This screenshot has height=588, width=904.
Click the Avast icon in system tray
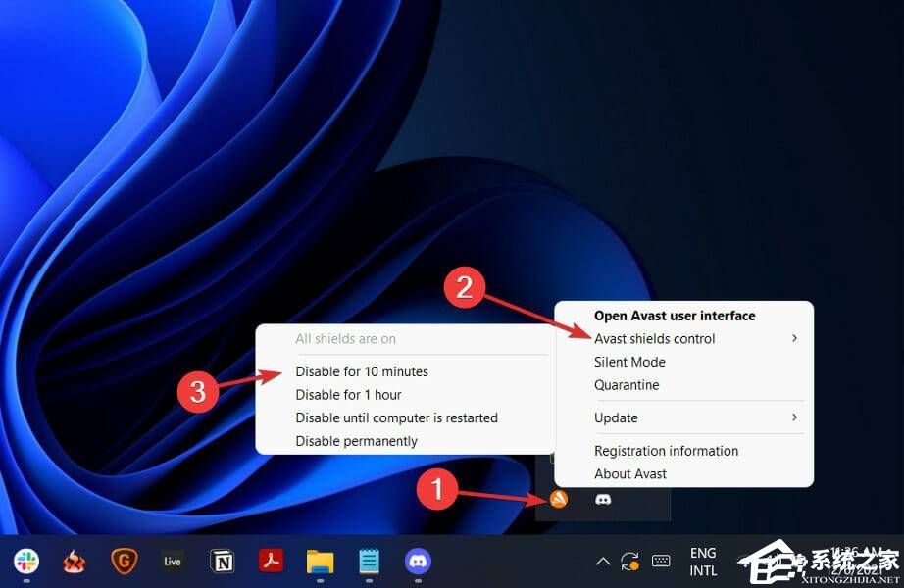558,500
